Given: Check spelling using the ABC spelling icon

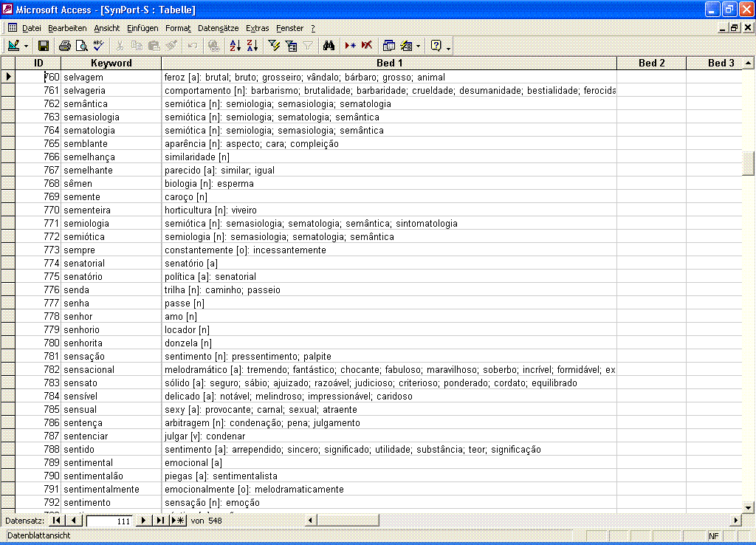Looking at the screenshot, I should pos(97,45).
